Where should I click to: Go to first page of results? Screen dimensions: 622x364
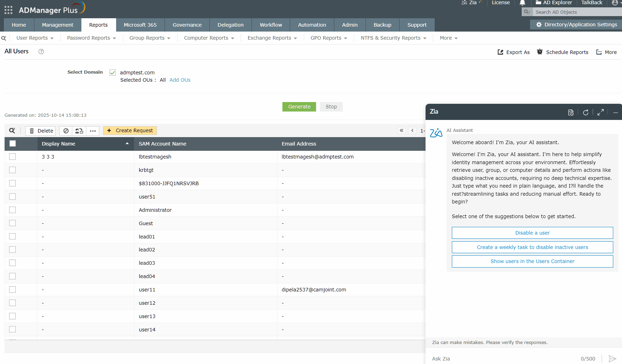click(402, 130)
